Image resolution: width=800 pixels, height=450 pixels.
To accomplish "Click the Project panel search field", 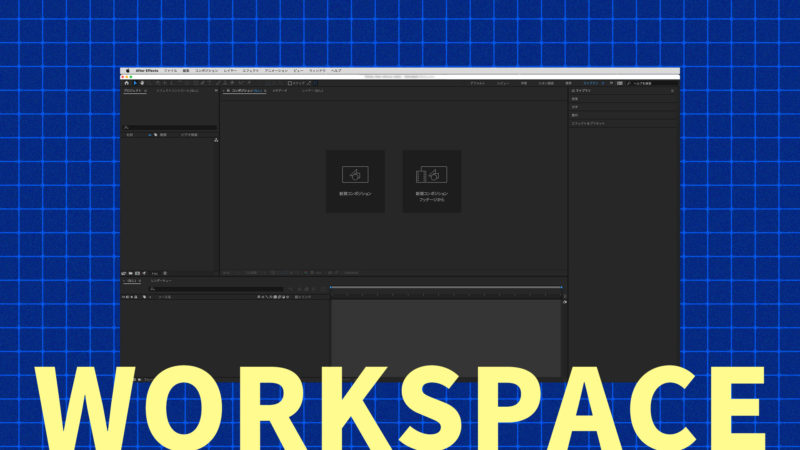I will click(170, 127).
